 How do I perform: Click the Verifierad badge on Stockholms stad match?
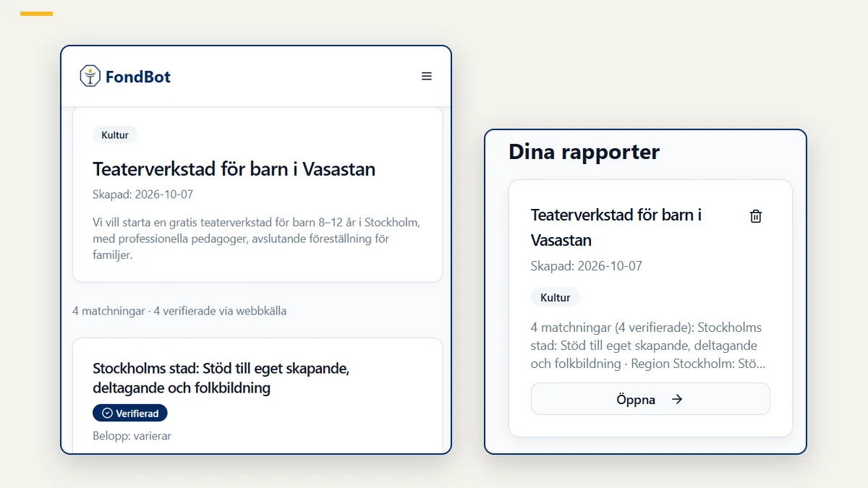point(130,414)
